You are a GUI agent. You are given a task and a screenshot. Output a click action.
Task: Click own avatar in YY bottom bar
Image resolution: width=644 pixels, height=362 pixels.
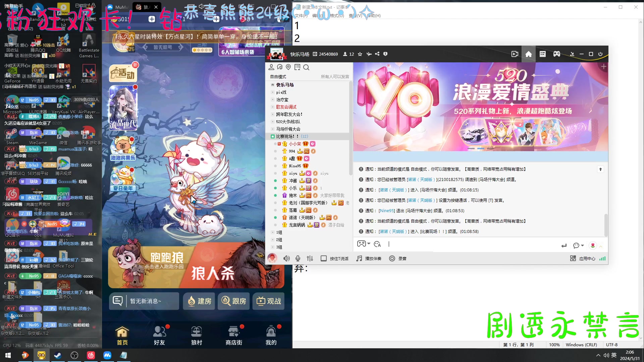(272, 258)
